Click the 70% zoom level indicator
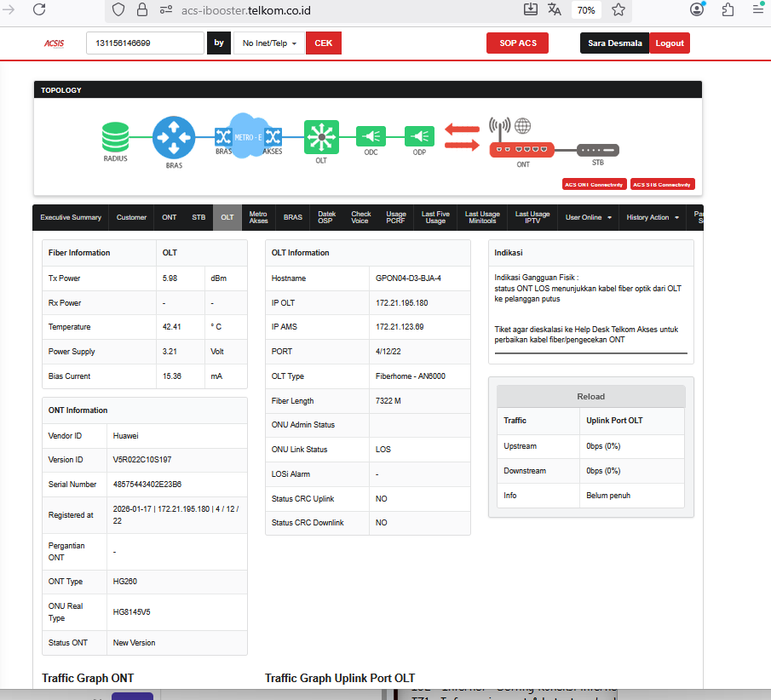The image size is (771, 700). click(x=586, y=10)
